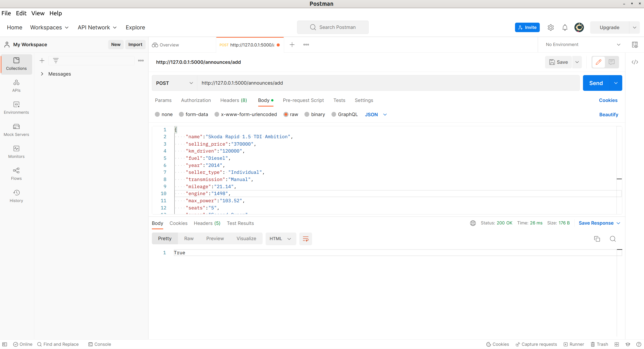Toggle the response line wrap icon
The width and height of the screenshot is (644, 349).
pos(306,239)
